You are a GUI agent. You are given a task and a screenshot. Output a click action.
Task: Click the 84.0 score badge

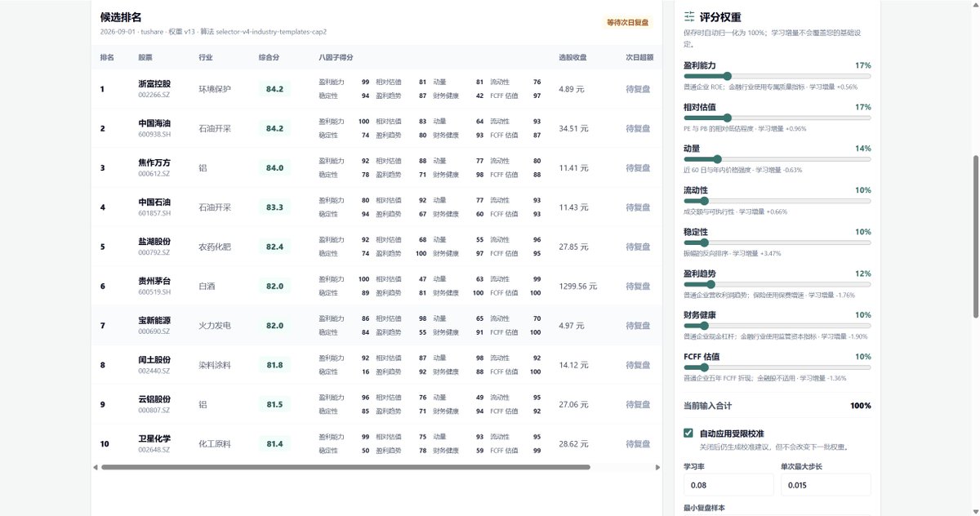[x=274, y=167]
